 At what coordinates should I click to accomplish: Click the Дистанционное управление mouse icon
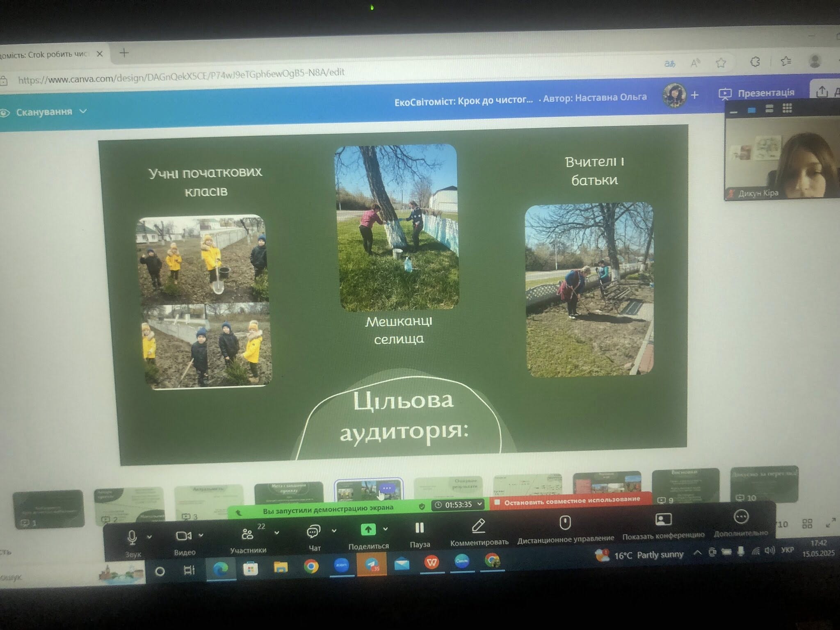[565, 523]
